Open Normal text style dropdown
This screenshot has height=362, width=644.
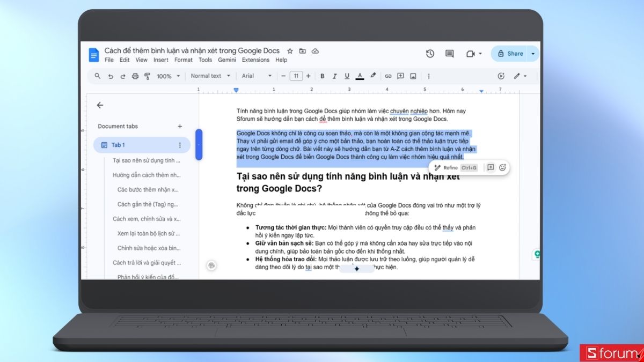[210, 76]
